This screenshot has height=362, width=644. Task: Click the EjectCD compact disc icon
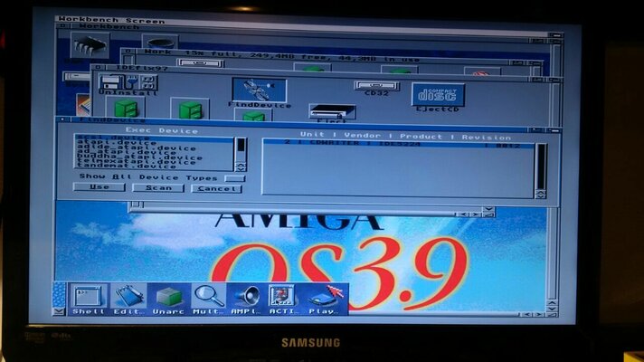coord(438,94)
